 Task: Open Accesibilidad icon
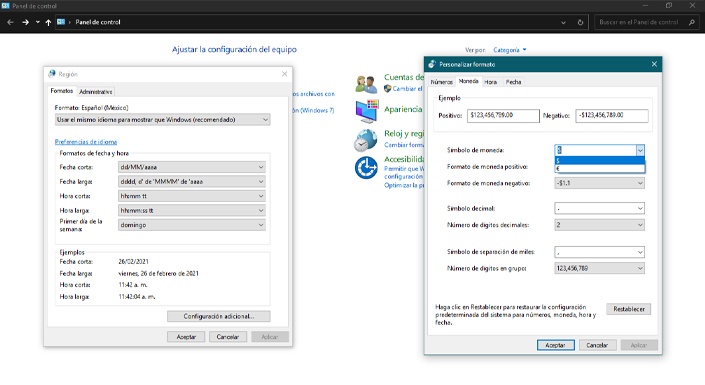pos(366,167)
